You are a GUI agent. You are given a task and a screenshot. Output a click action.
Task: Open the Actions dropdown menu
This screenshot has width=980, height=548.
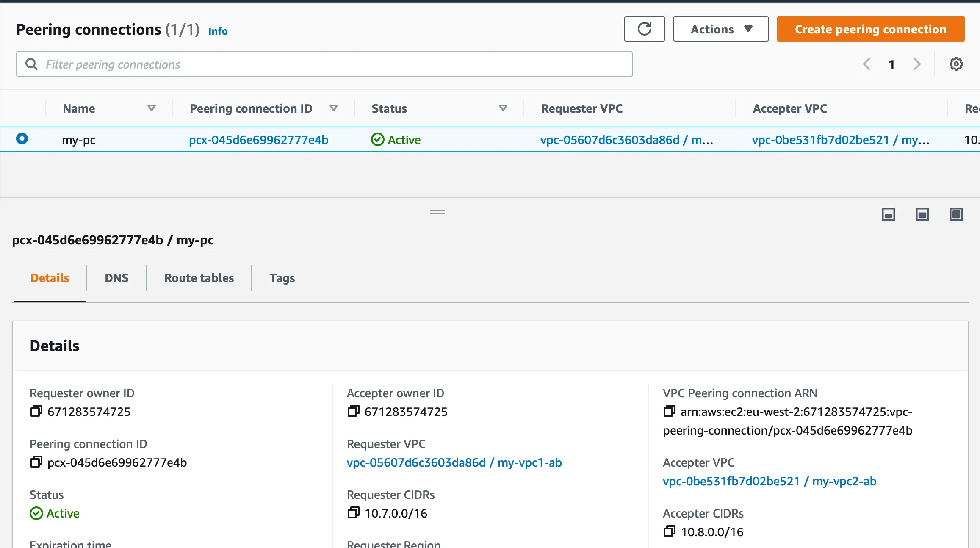tap(720, 29)
